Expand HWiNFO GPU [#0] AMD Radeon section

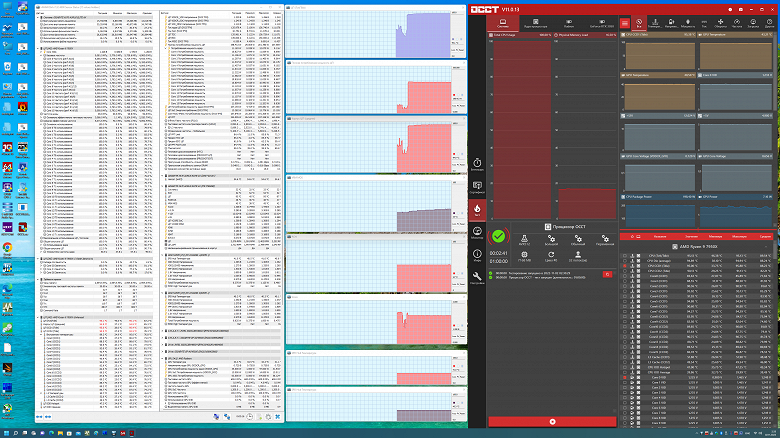163,358
